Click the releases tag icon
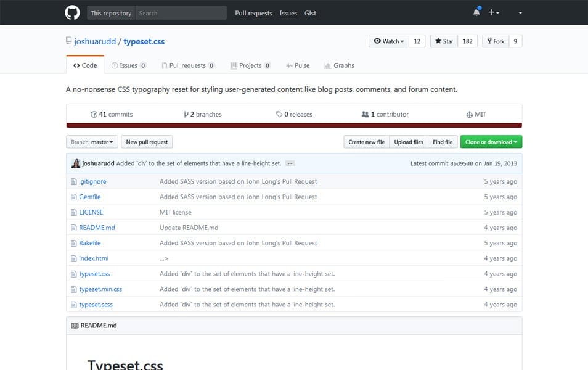588x370 pixels. [279, 114]
